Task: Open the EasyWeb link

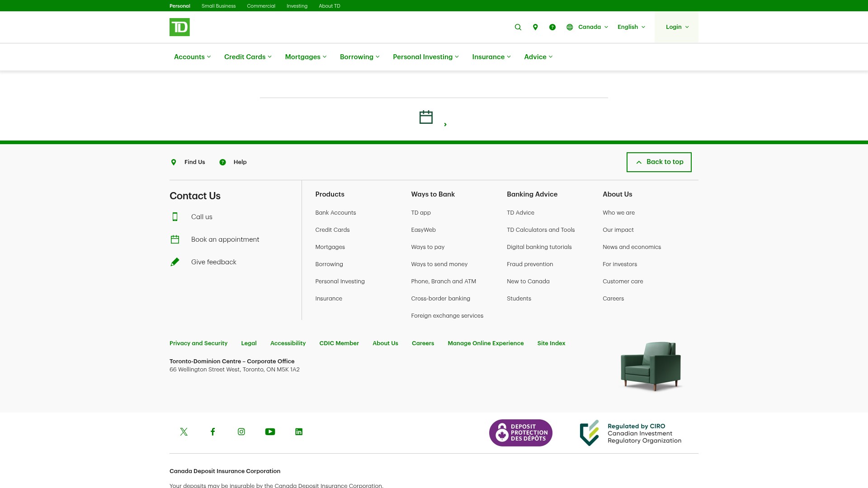Action: 423,230
